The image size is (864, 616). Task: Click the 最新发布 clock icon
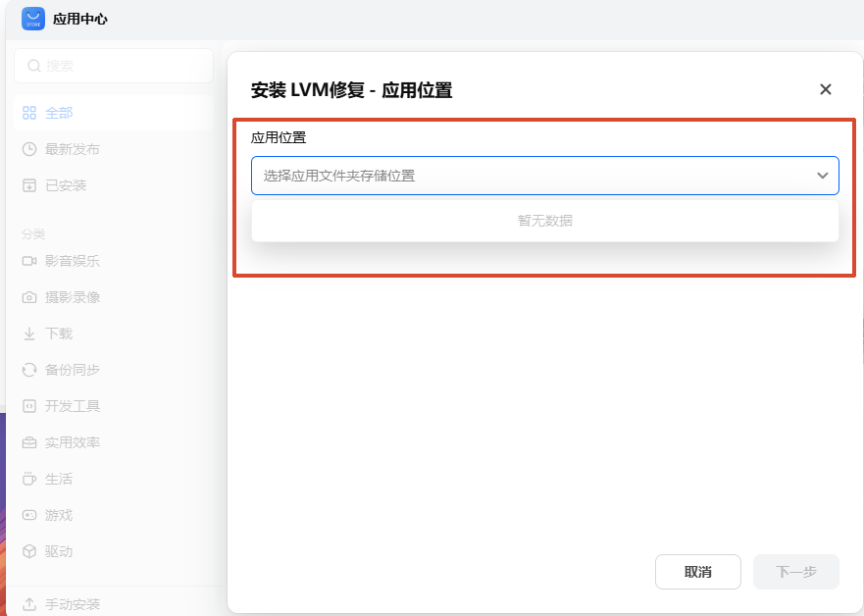click(29, 149)
